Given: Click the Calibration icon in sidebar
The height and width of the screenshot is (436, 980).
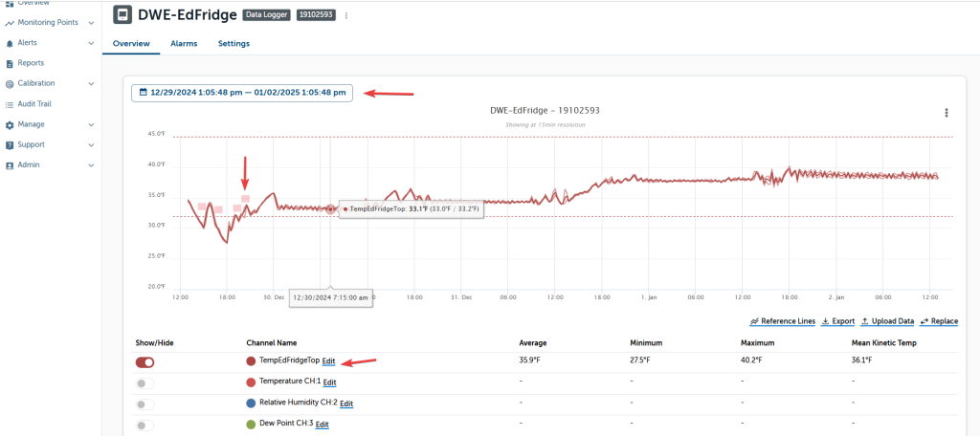Looking at the screenshot, I should click(10, 84).
